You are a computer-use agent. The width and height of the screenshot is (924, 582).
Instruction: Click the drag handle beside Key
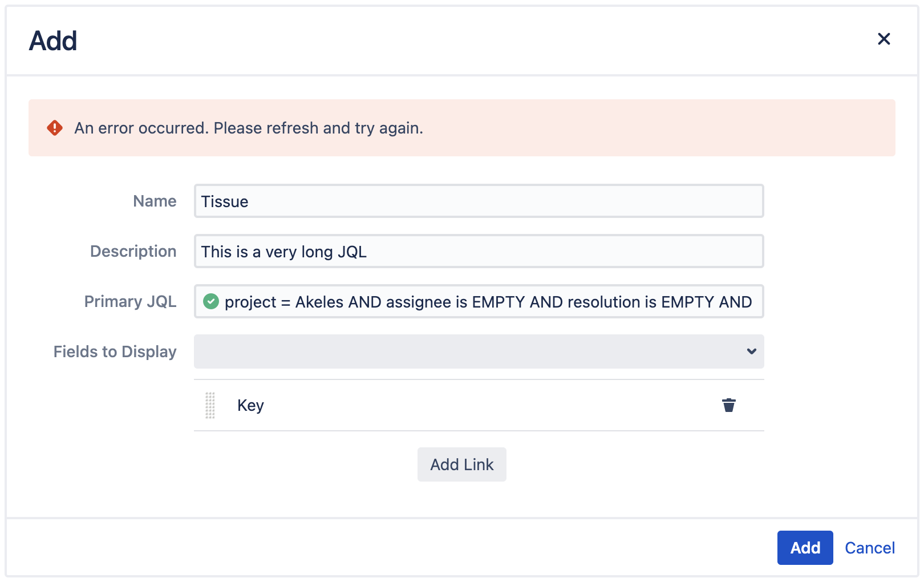(210, 405)
